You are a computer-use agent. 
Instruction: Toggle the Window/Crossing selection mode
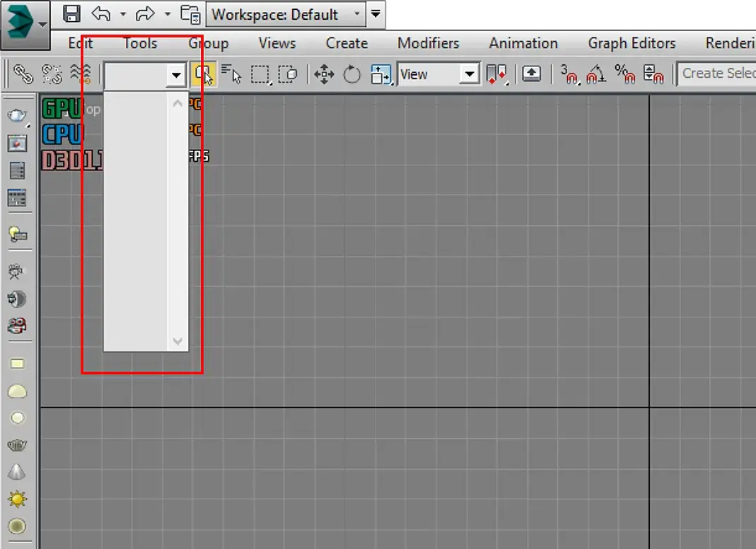[289, 75]
